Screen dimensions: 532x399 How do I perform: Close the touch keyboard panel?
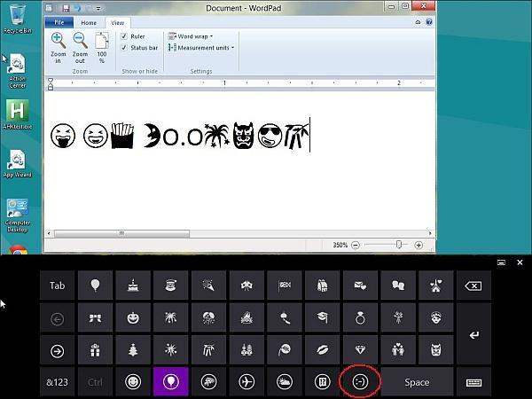[x=520, y=262]
